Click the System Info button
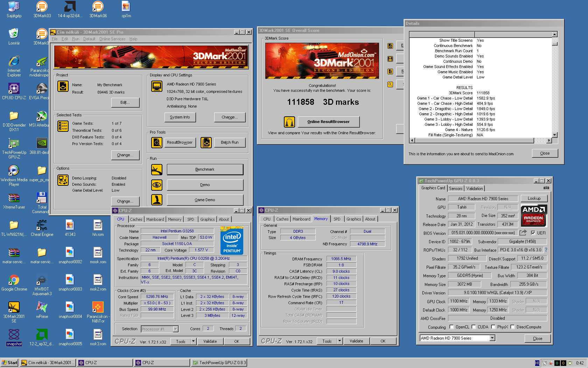This screenshot has height=368, width=588. point(180,117)
